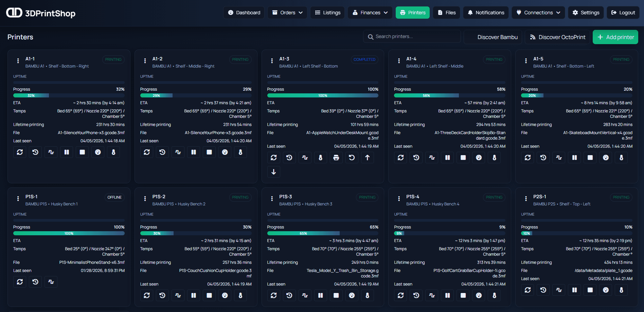Image resolution: width=644 pixels, height=312 pixels.
Task: Open the Finances menu
Action: [370, 13]
